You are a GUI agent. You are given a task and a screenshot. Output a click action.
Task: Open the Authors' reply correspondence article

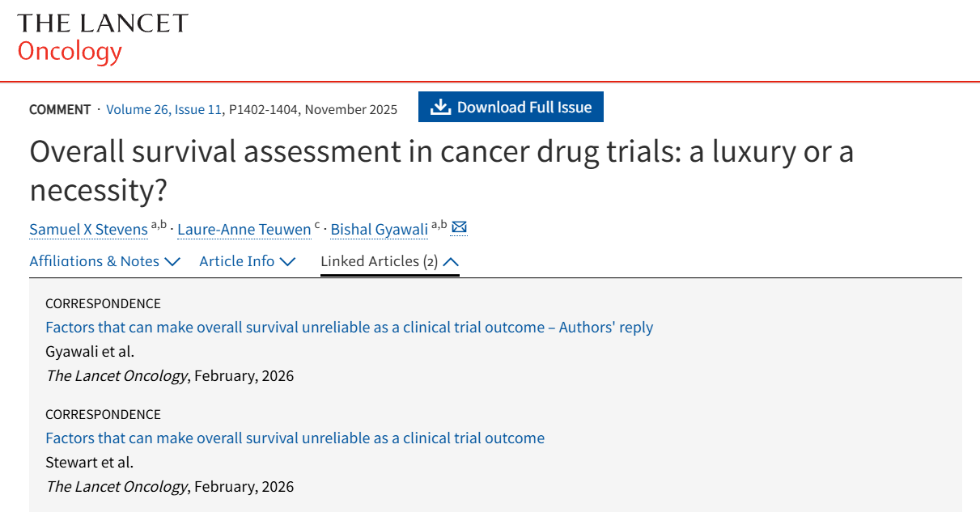coord(349,328)
